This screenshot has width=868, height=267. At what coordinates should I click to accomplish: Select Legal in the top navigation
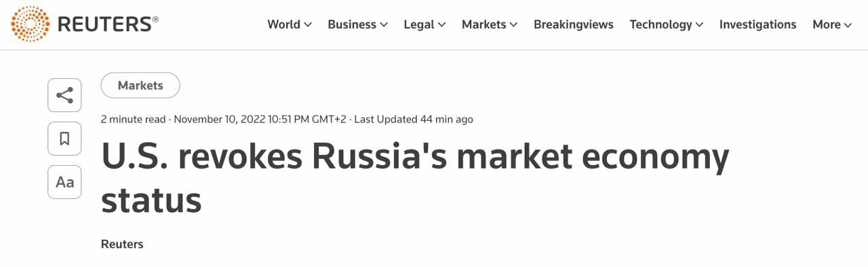(419, 24)
